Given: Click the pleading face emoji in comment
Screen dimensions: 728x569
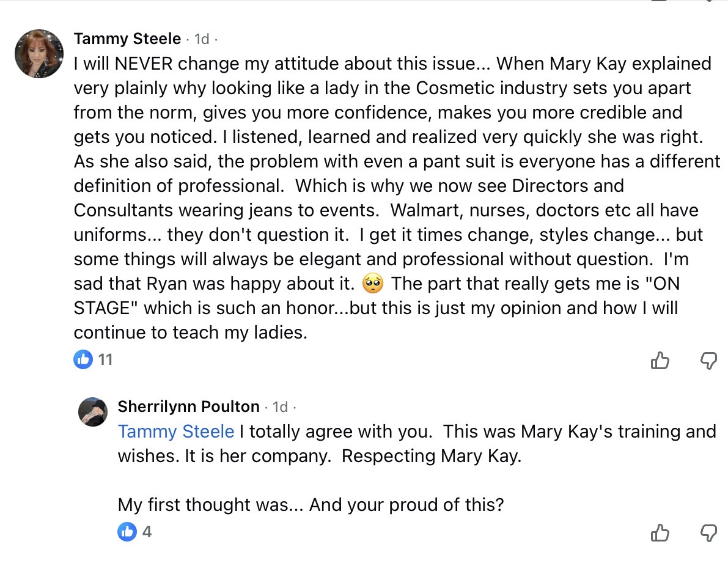Looking at the screenshot, I should [x=372, y=284].
